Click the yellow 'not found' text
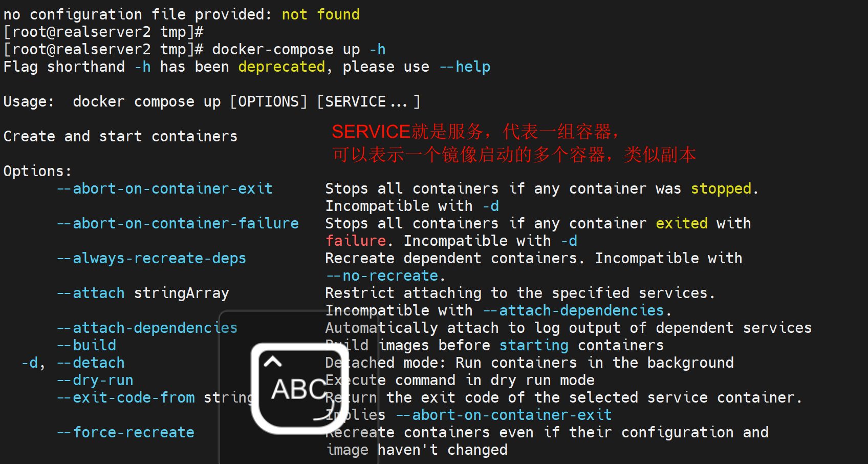This screenshot has width=868, height=464. 320,14
